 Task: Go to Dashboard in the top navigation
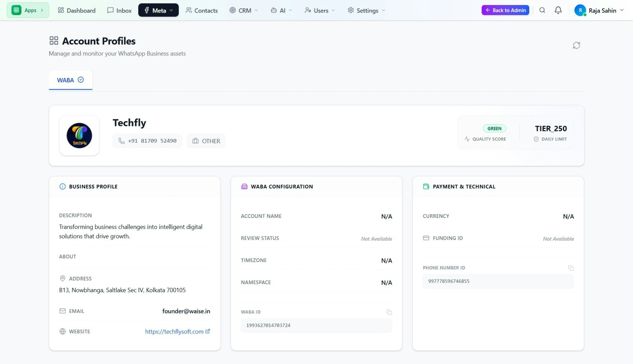pos(76,10)
